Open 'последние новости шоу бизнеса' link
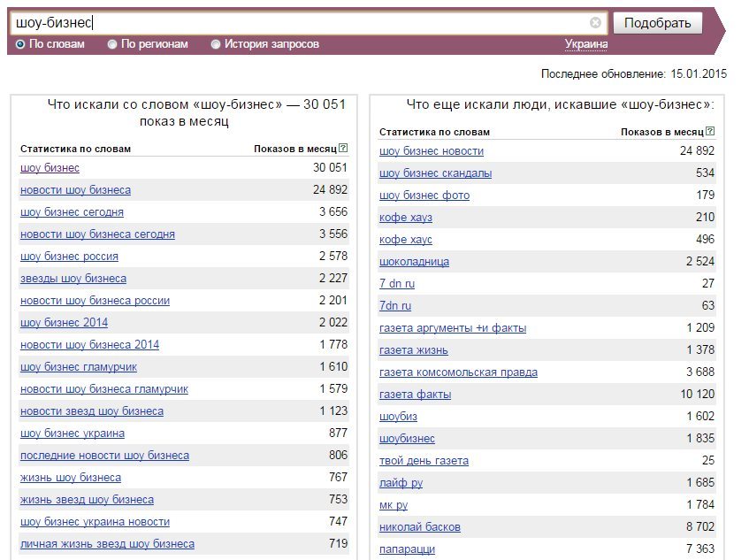 (104, 456)
